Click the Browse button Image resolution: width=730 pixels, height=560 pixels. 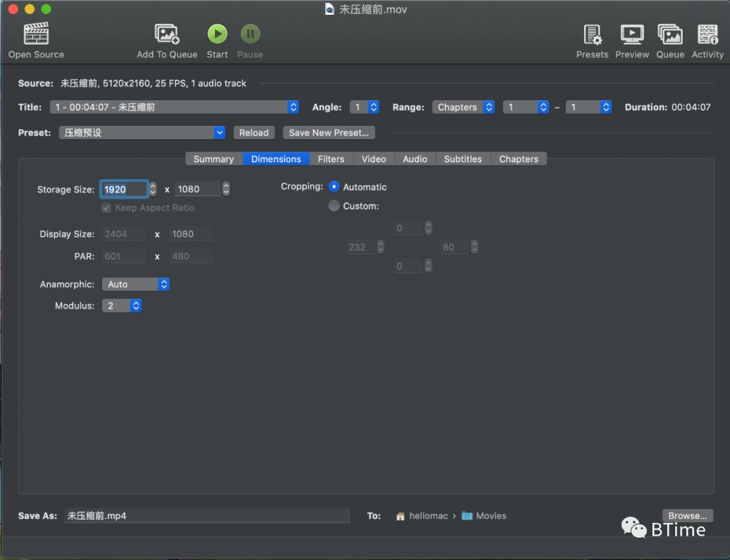687,516
